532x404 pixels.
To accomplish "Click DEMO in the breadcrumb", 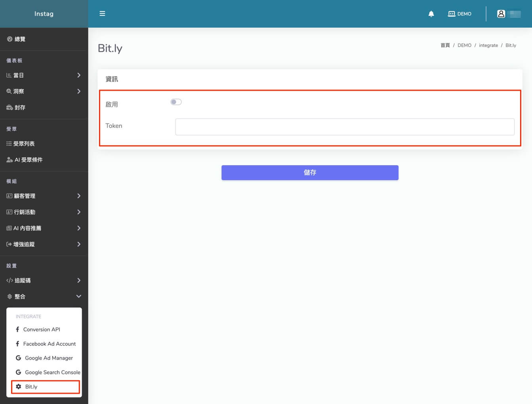I will coord(464,45).
